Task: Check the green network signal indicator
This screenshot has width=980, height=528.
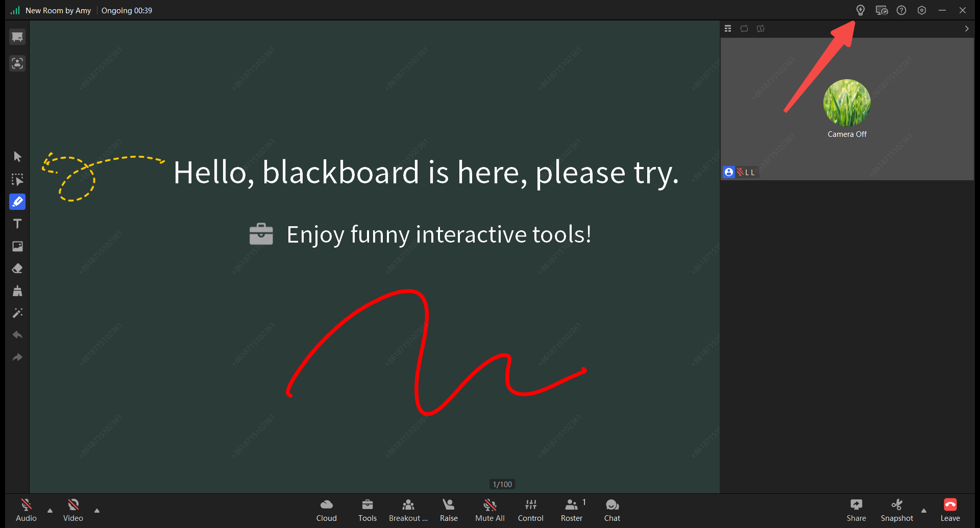Action: [15, 10]
